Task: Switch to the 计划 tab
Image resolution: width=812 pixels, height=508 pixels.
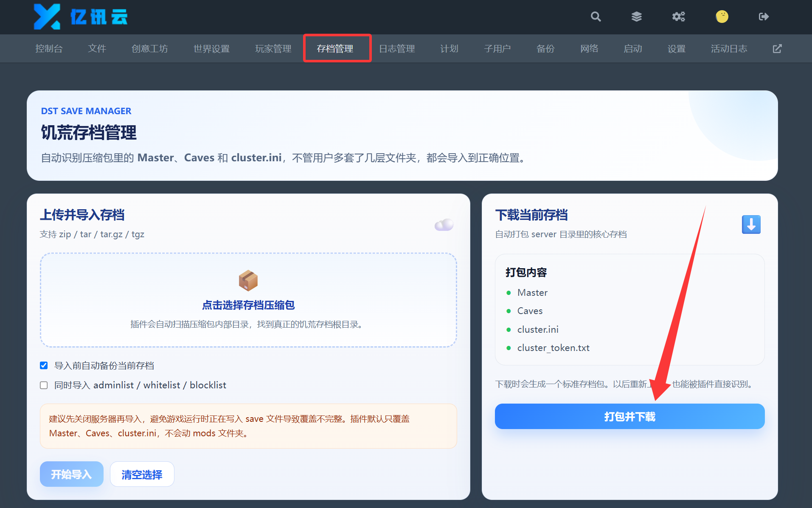Action: (x=449, y=49)
